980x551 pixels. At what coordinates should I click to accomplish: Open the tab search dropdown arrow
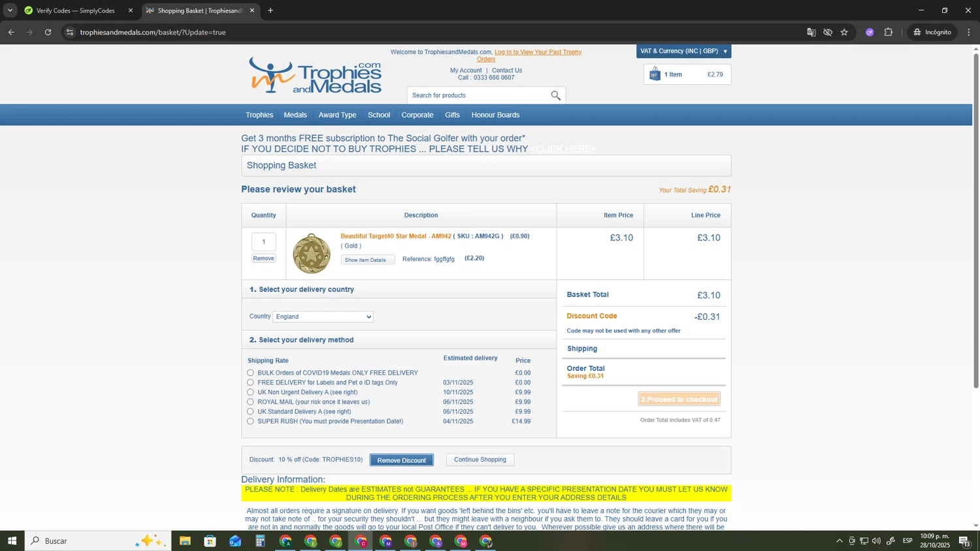[10, 10]
